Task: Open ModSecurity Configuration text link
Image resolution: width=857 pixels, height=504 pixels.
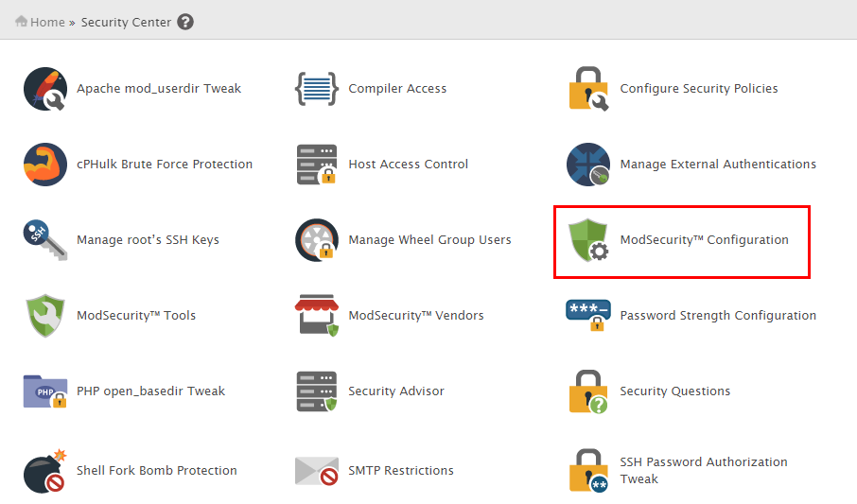Action: [704, 240]
